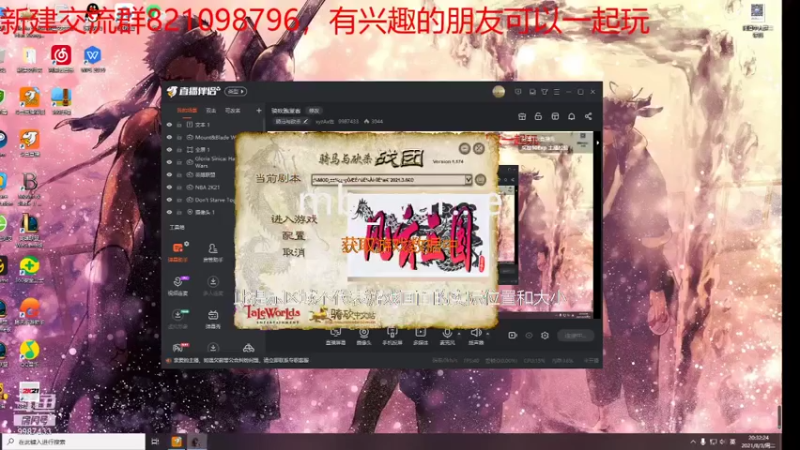Click the microphone icon in bottom bar
800x450 pixels.
(447, 333)
